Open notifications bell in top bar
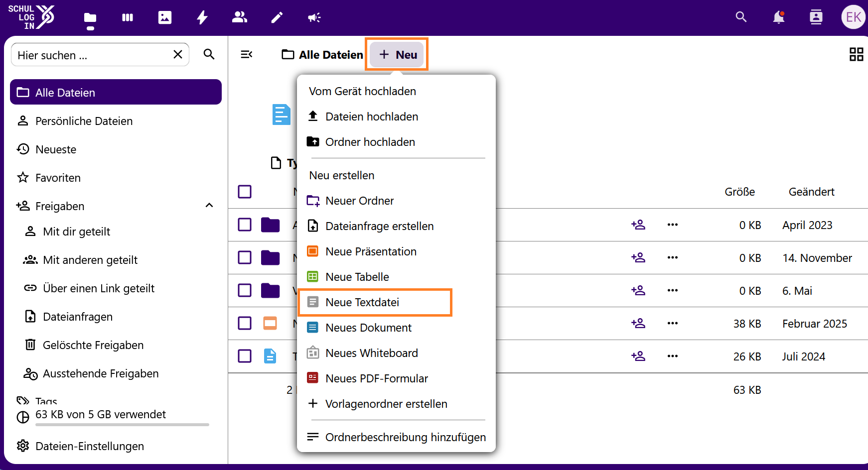This screenshot has width=868, height=470. [778, 17]
